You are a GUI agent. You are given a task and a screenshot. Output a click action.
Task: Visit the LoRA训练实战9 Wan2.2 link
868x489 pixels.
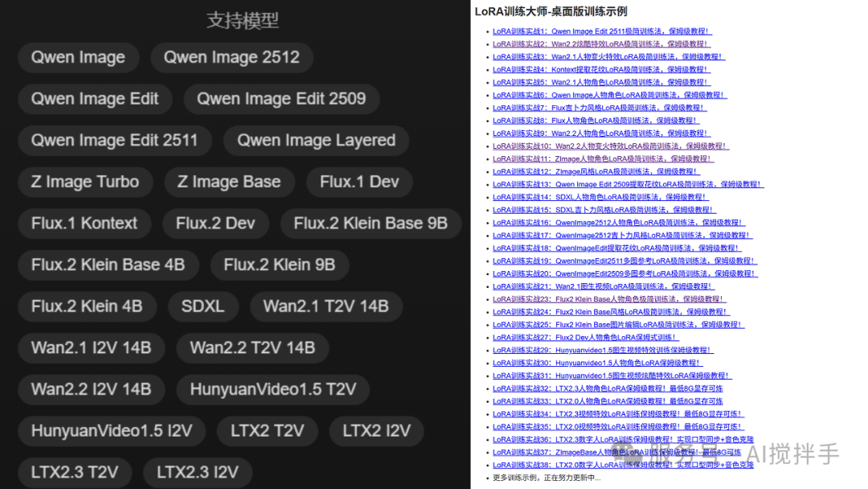coord(602,134)
